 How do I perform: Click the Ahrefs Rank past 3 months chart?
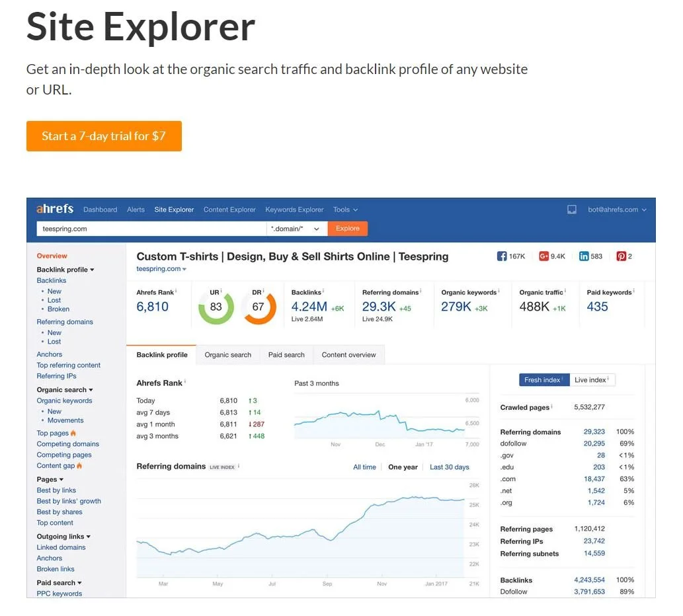coord(386,420)
